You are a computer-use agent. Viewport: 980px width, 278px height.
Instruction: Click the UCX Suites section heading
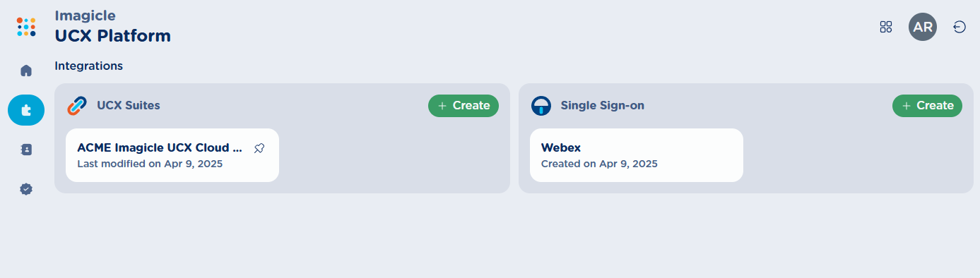click(x=129, y=106)
